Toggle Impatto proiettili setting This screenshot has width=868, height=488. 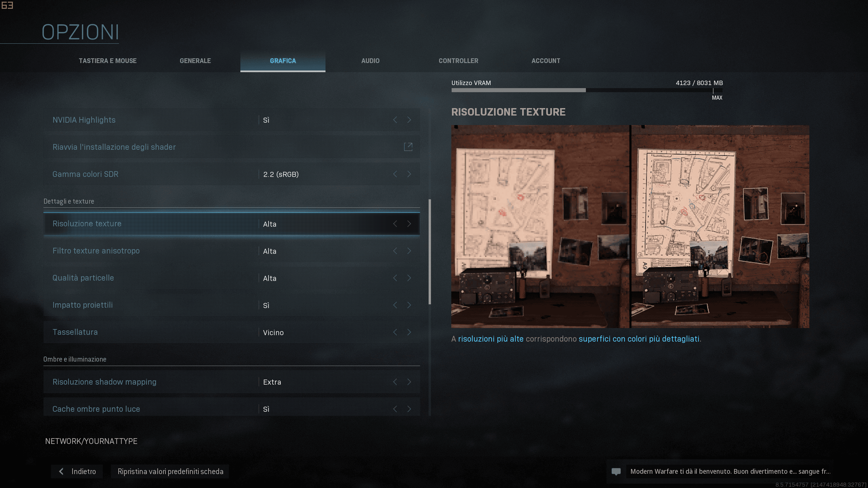click(408, 304)
